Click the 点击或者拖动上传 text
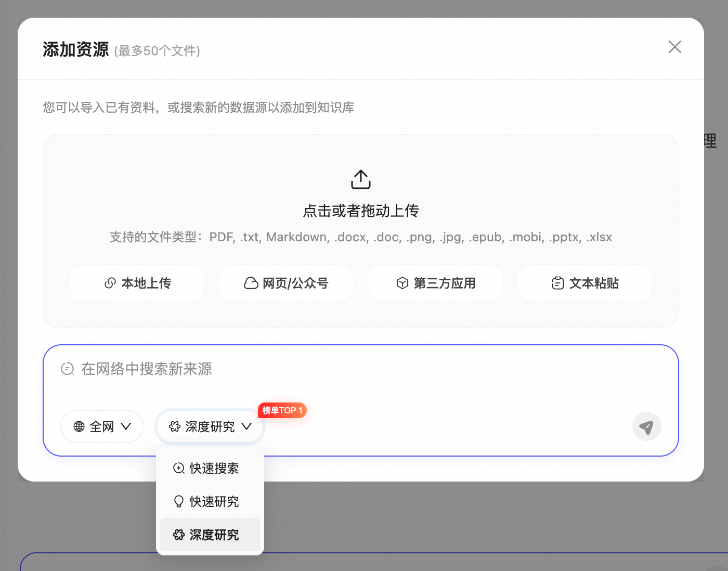The image size is (728, 571). tap(361, 211)
